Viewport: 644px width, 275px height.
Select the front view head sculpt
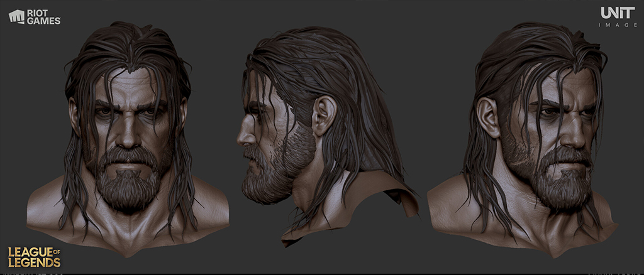[x=127, y=139]
